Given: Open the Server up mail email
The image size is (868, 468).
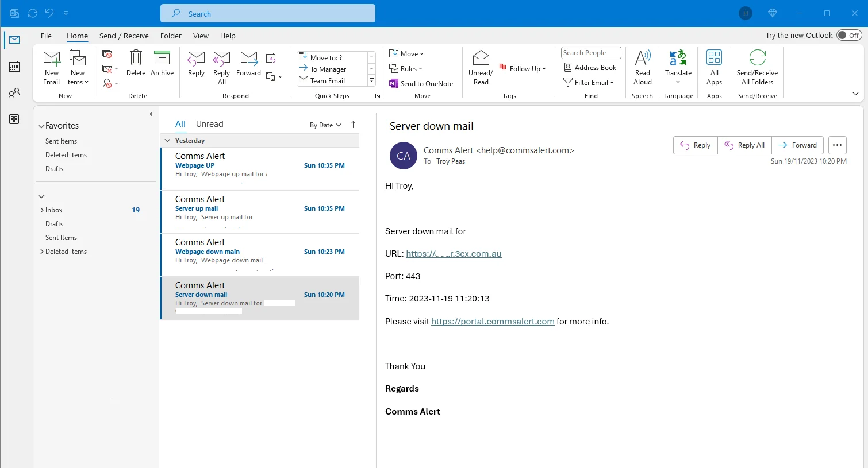Looking at the screenshot, I should pos(260,212).
